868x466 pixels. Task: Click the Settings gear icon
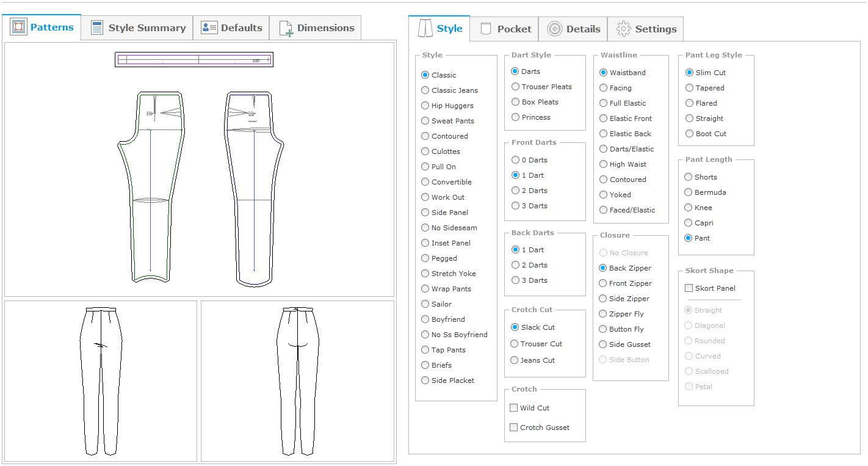pyautogui.click(x=623, y=29)
